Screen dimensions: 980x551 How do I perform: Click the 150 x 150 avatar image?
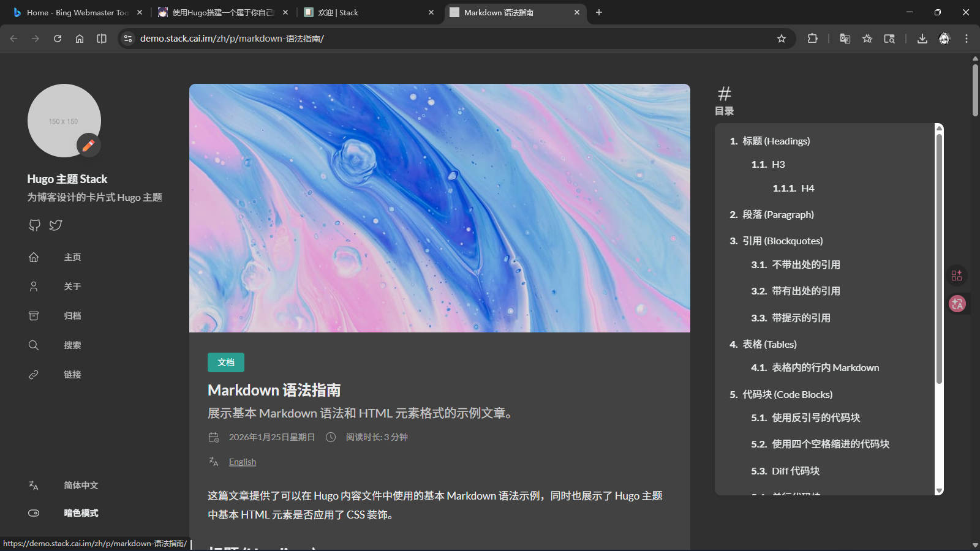[x=64, y=121]
